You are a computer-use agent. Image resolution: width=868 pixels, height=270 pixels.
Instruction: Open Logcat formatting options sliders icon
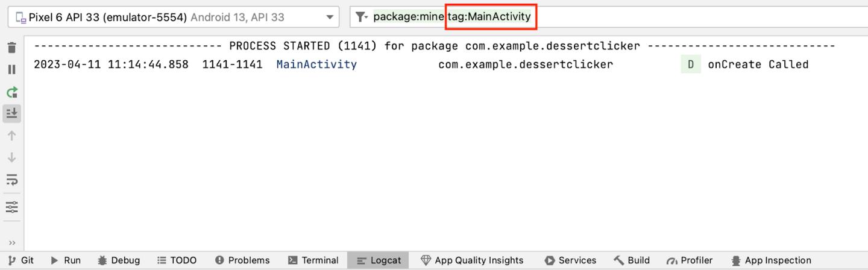tap(11, 207)
